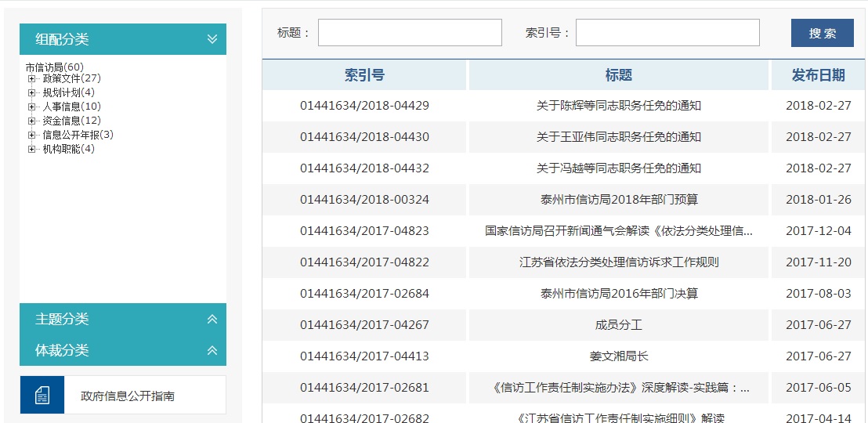The height and width of the screenshot is (423, 868).
Task: Click index number 01441634/2017-04267
Action: [365, 324]
